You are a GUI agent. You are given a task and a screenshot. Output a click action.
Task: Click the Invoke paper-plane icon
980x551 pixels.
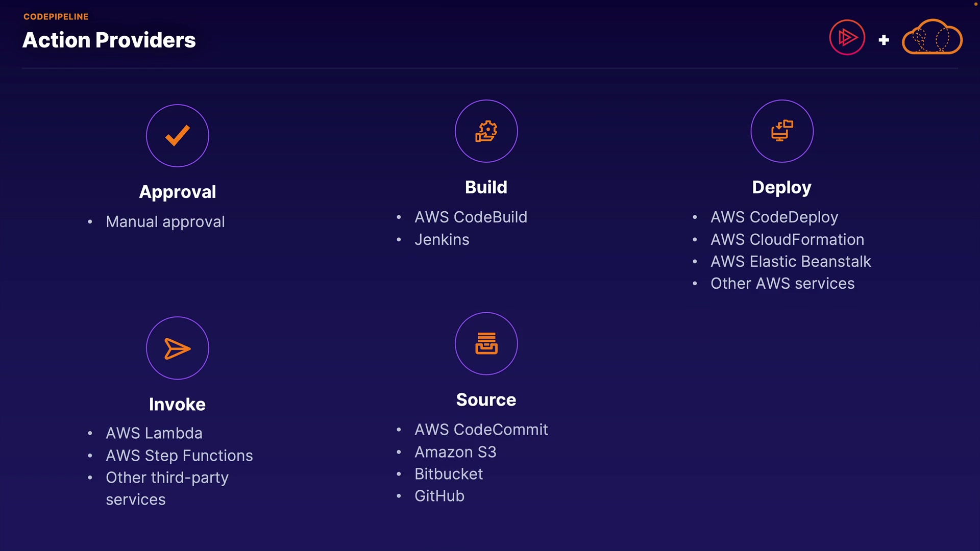(177, 348)
